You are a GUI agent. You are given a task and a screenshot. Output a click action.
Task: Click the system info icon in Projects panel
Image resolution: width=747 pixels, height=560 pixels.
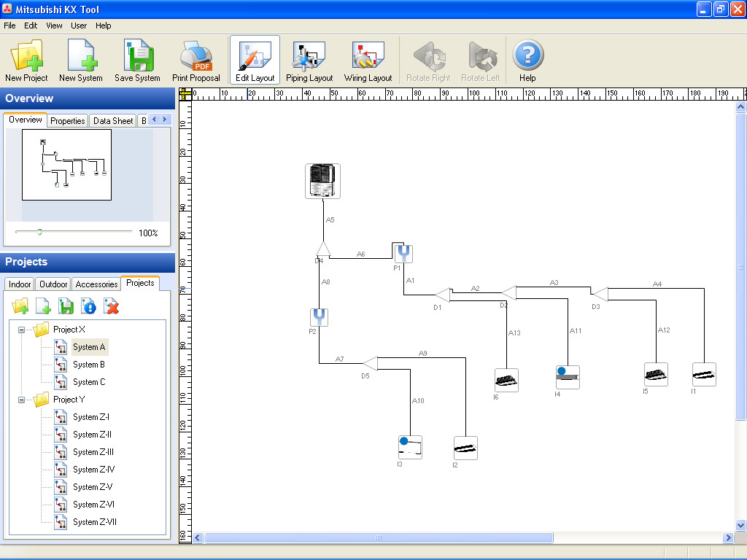[89, 307]
